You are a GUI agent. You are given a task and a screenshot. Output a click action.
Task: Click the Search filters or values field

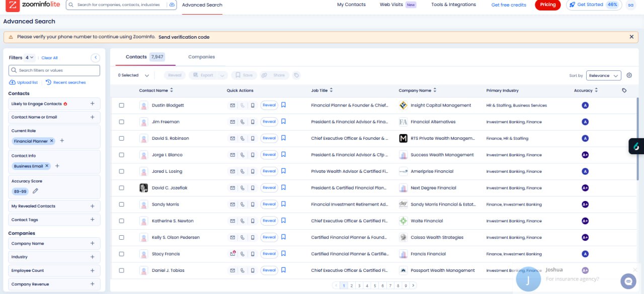coord(54,70)
